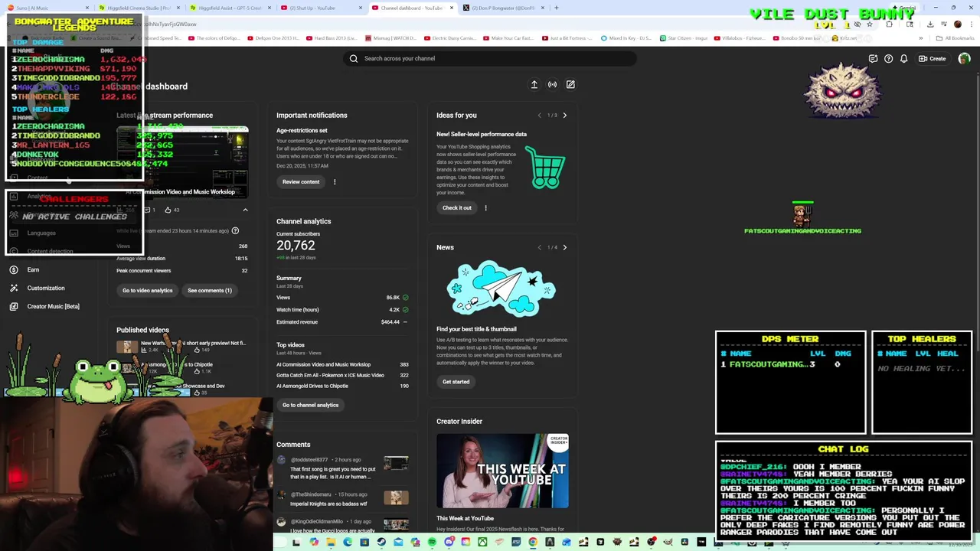Click the Creator Music sidebar icon
The height and width of the screenshot is (551, 980).
pos(14,306)
